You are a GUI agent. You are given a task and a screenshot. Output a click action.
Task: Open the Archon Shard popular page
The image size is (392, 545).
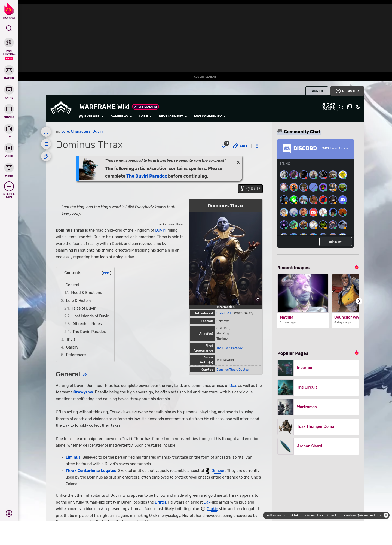pos(318,446)
